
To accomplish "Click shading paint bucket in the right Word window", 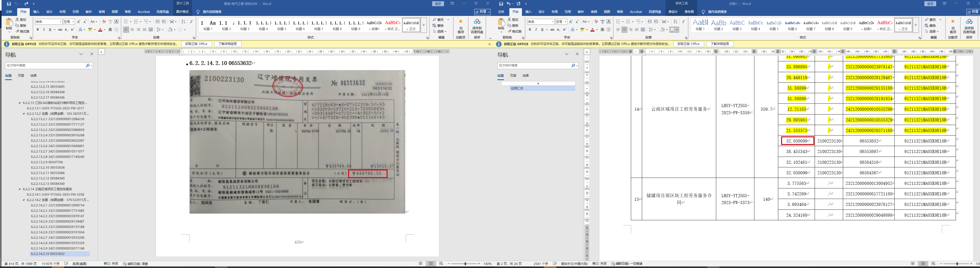I will point(663,30).
